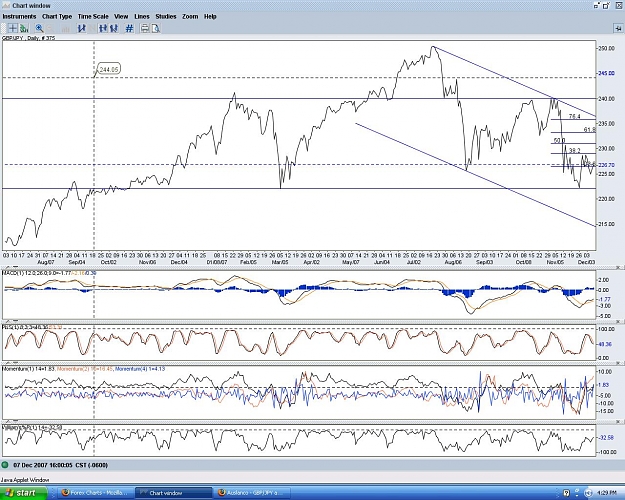Image resolution: width=625 pixels, height=500 pixels.
Task: Click the Aug/07 date axis label
Action: (45, 262)
